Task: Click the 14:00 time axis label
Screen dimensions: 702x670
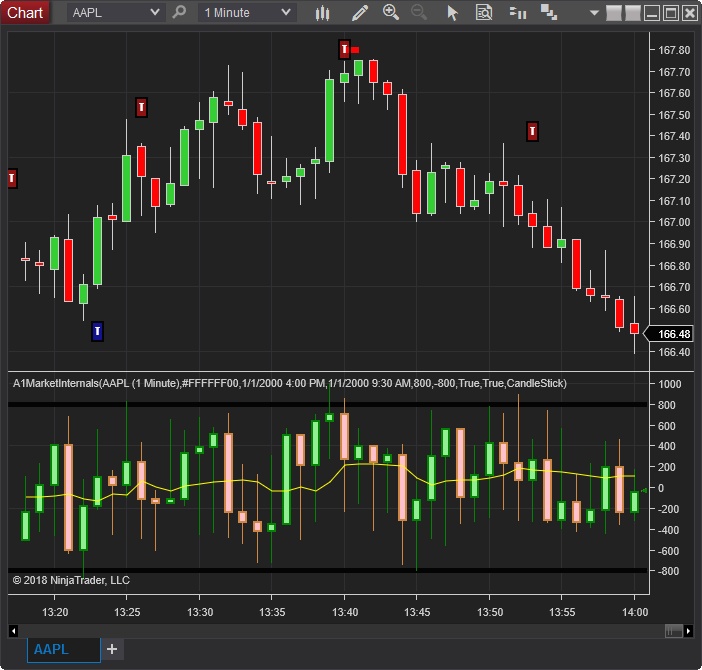Action: click(635, 612)
